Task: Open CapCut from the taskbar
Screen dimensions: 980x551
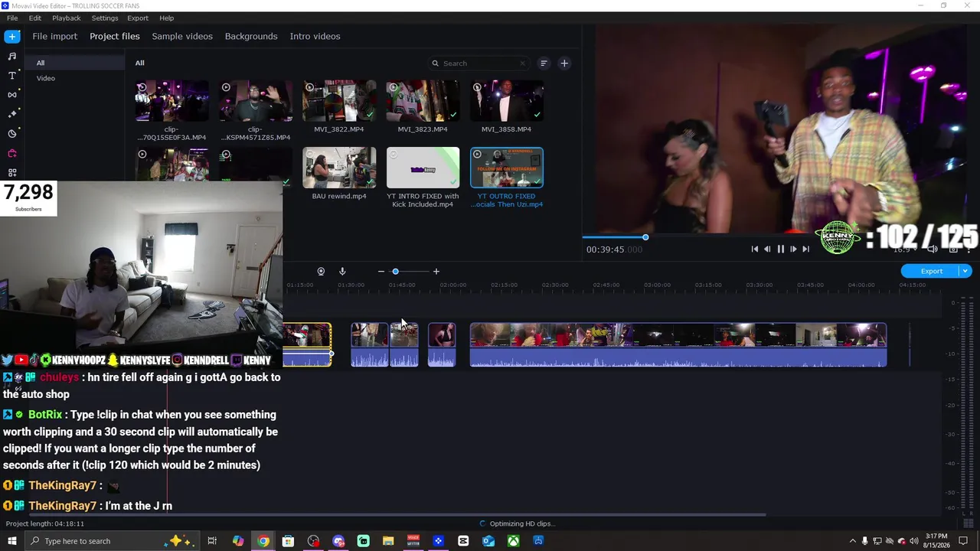Action: pyautogui.click(x=463, y=541)
